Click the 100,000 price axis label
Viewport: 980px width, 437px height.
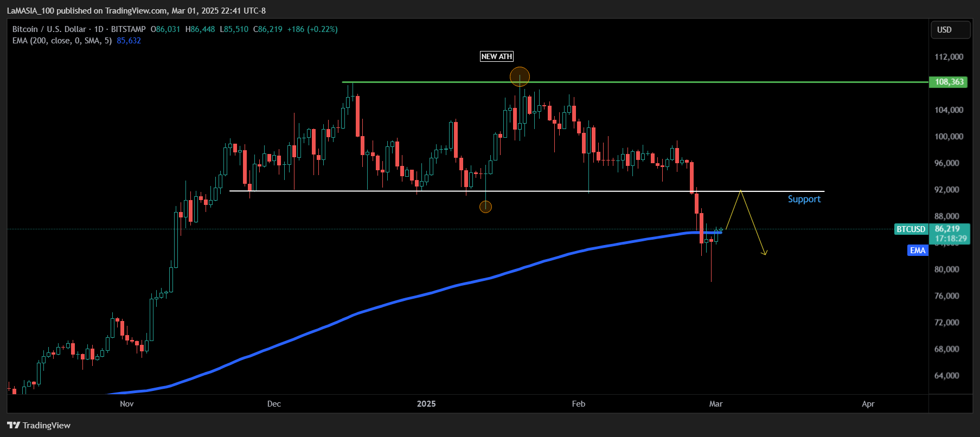(949, 137)
